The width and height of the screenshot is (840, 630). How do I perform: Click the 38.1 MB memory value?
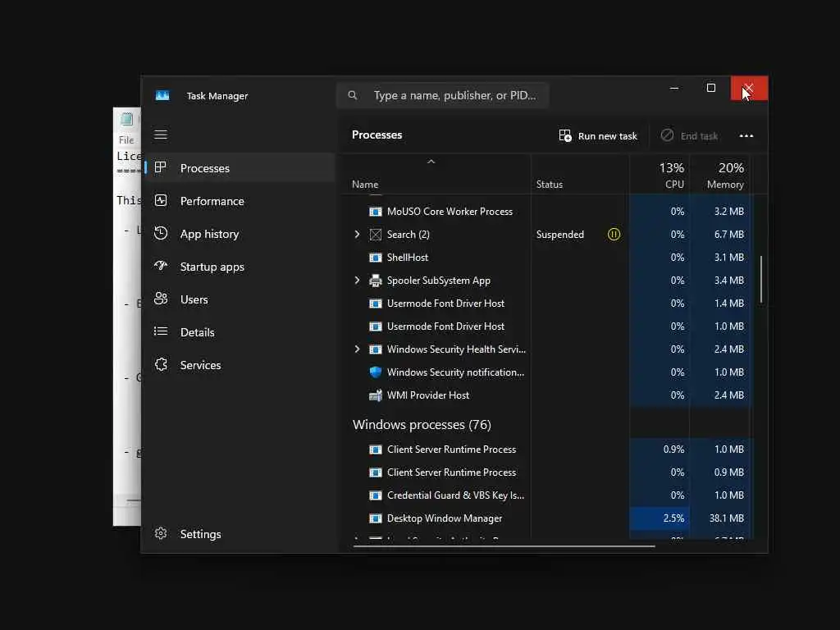(x=727, y=518)
